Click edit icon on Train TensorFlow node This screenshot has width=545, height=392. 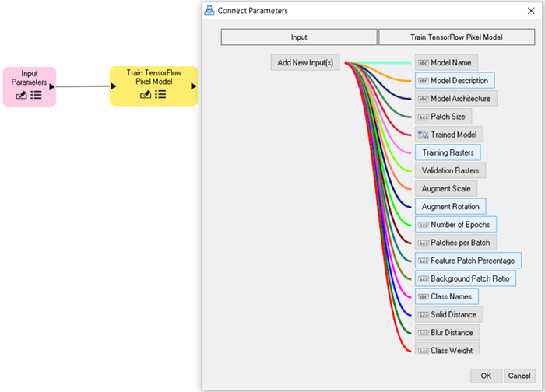point(146,94)
